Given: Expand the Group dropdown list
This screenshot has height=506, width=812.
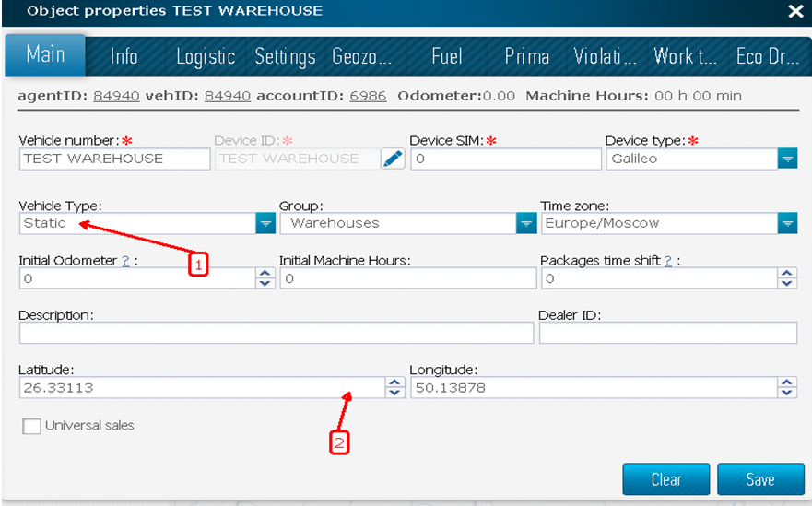Looking at the screenshot, I should tap(525, 223).
